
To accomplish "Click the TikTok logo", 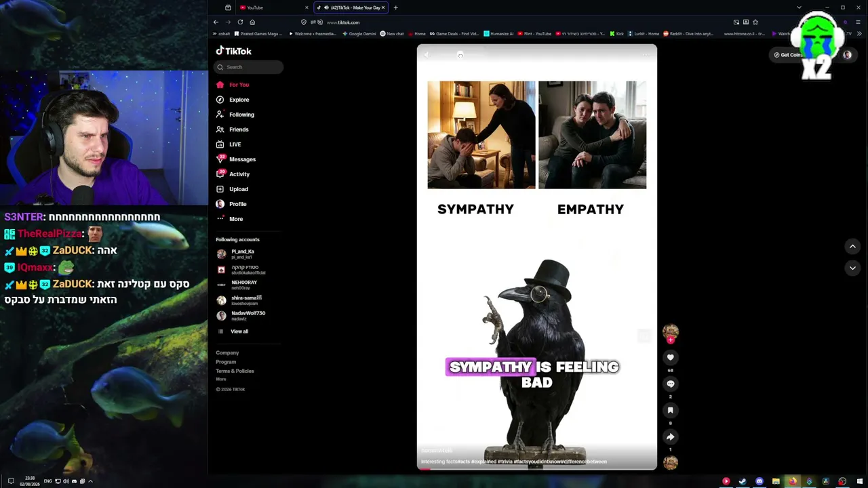I will click(x=233, y=51).
